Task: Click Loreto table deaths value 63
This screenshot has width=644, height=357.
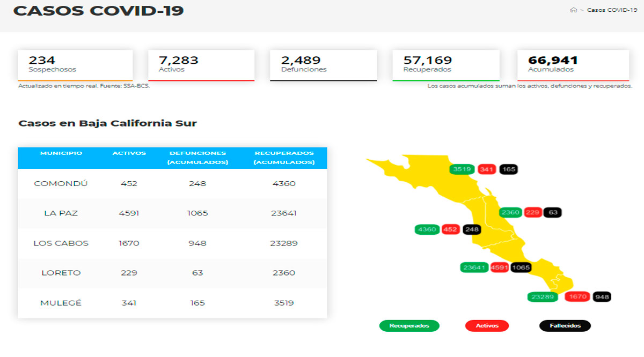Action: point(197,273)
